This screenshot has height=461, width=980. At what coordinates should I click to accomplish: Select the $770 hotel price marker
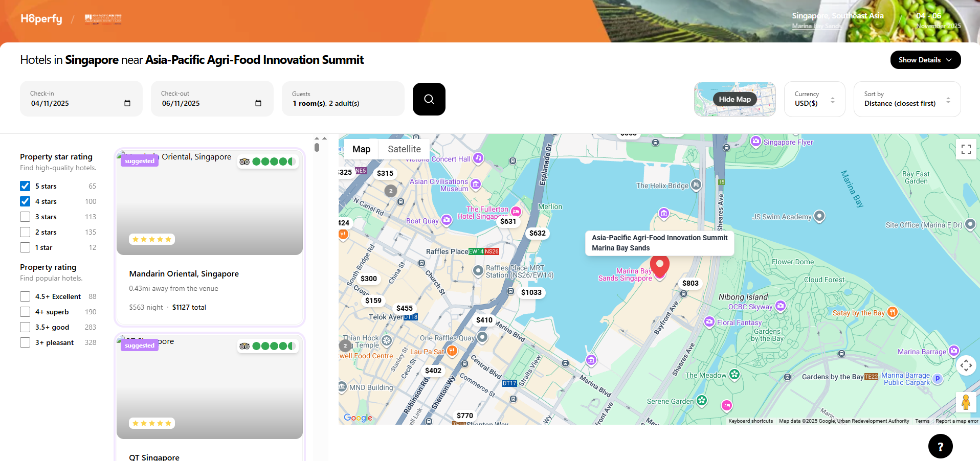pos(465,416)
